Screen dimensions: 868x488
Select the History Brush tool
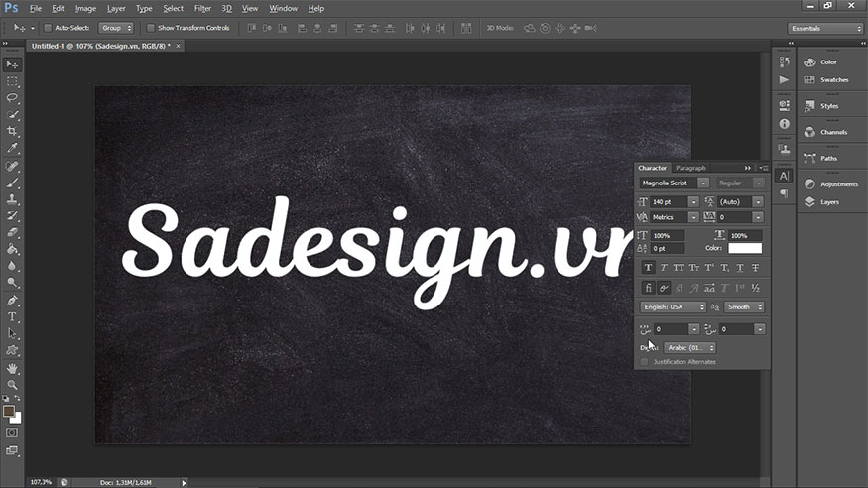[12, 216]
